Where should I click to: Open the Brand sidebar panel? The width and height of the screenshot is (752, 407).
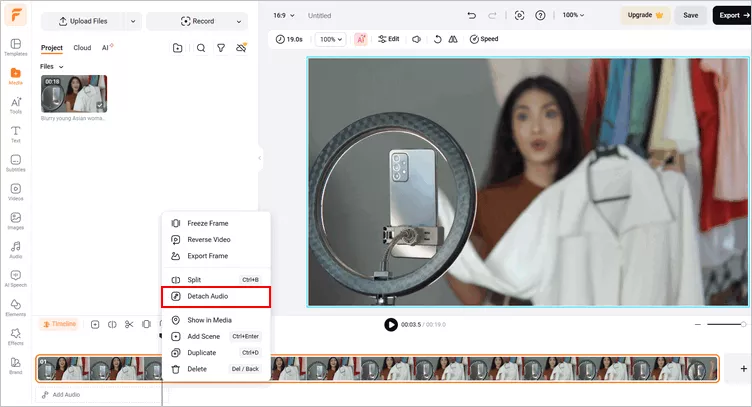pos(15,366)
